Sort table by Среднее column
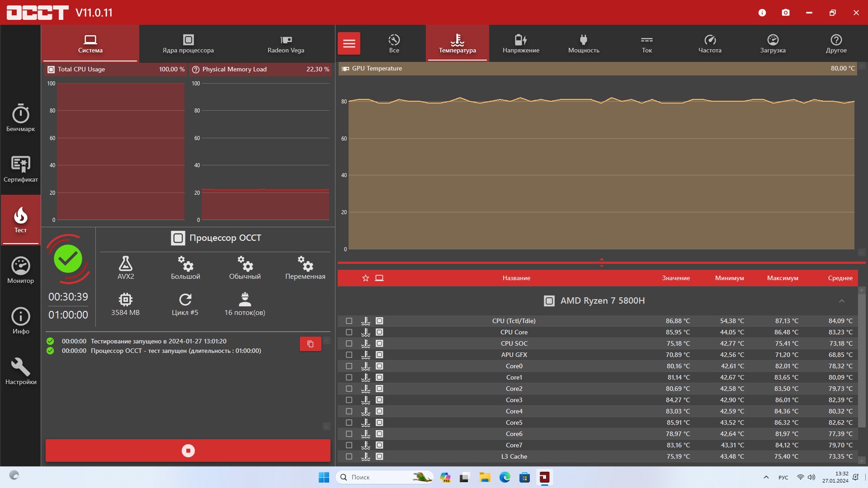 [x=840, y=278]
